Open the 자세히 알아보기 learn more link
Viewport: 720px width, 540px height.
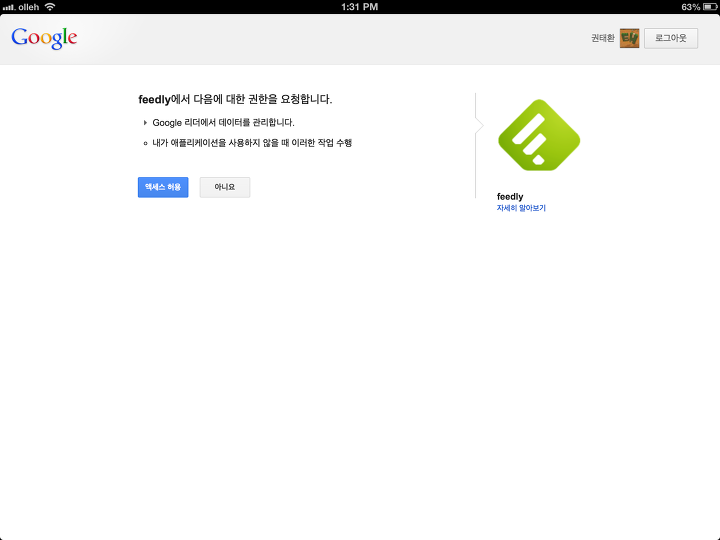[521, 208]
